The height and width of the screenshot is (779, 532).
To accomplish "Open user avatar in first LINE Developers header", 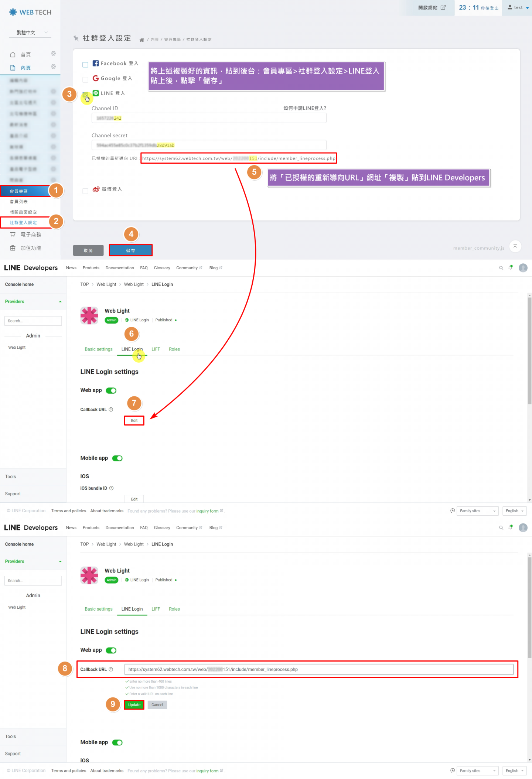I will point(523,268).
